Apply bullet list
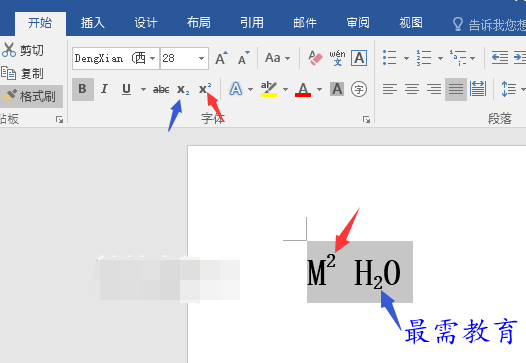526x363 pixels. pyautogui.click(x=390, y=58)
